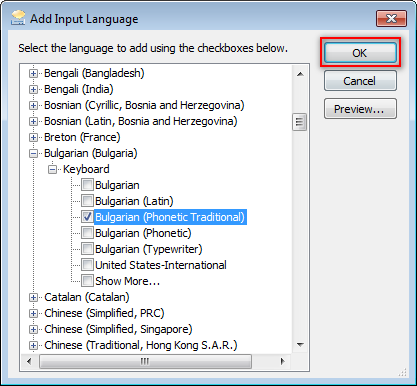The height and width of the screenshot is (386, 417).
Task: Click the vertical scrollbar down arrow
Action: tap(300, 345)
